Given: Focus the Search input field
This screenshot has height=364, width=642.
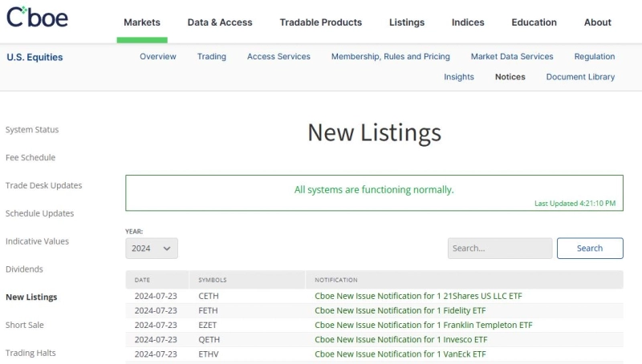Looking at the screenshot, I should click(499, 249).
